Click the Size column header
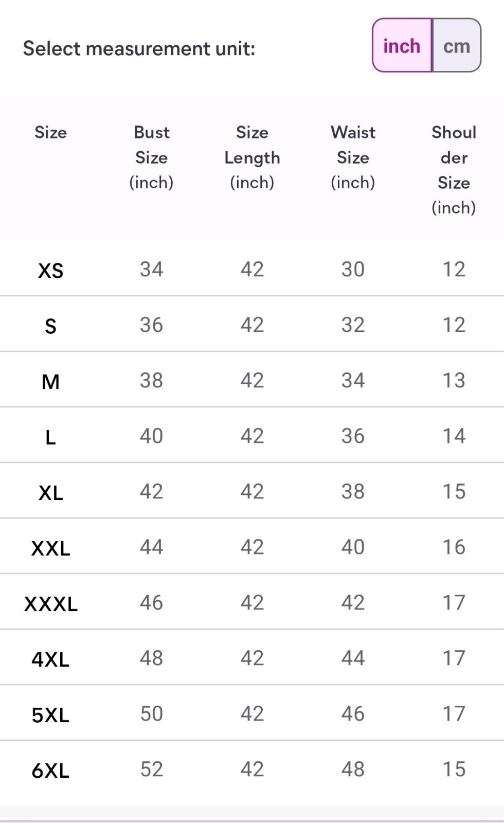The height and width of the screenshot is (823, 504). pos(50,132)
